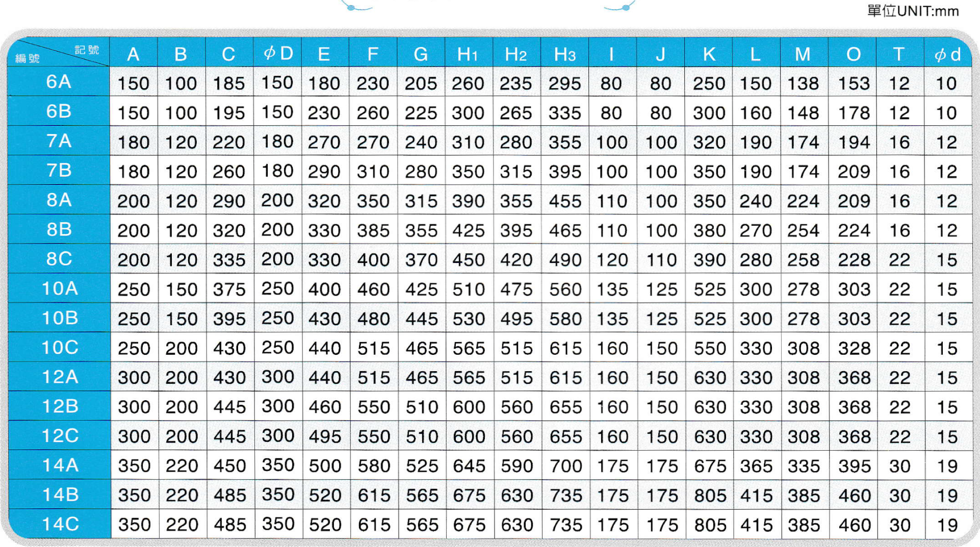980x547 pixels.
Task: Click the column header M
Action: pyautogui.click(x=803, y=54)
